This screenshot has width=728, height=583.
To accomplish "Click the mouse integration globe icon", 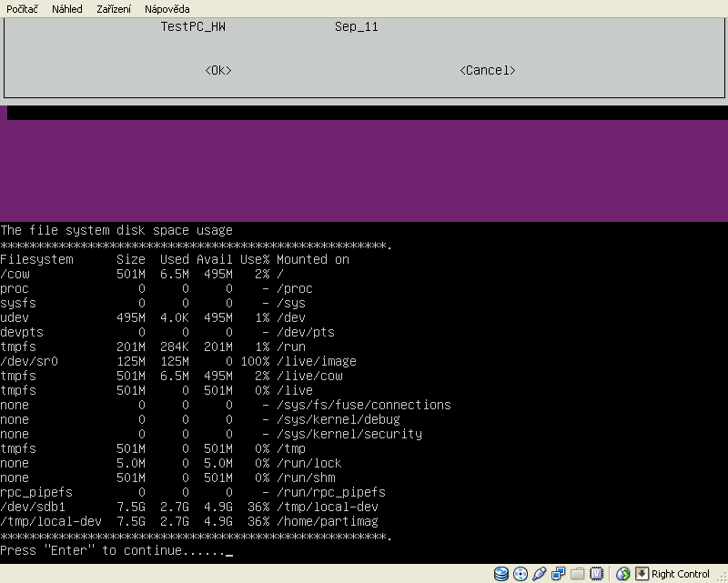I will [x=623, y=574].
